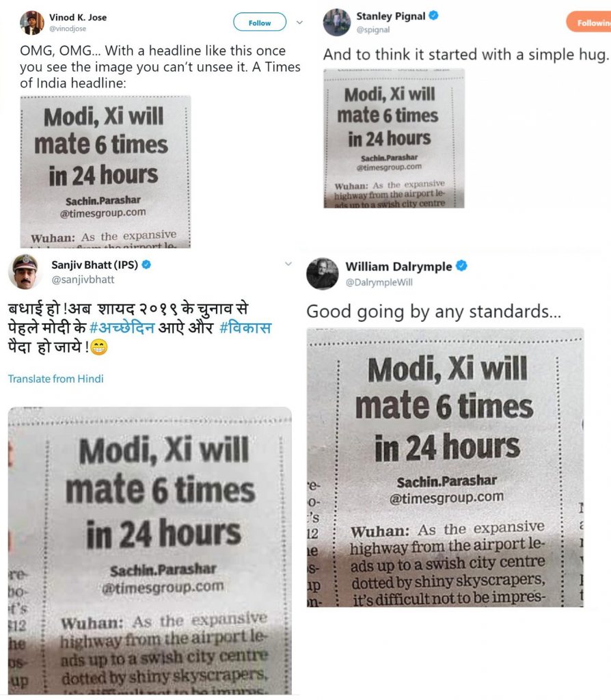Open the #अच्छेदिन hashtag
The height and width of the screenshot is (700, 611).
tap(122, 327)
